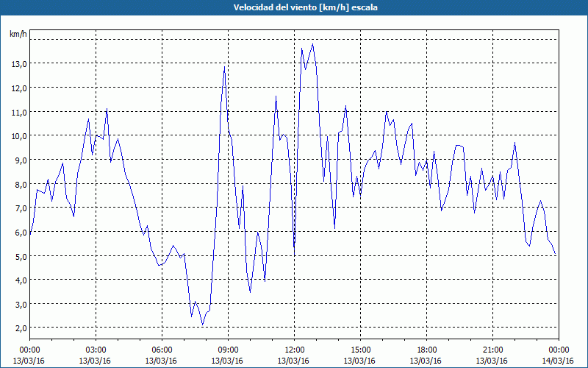
Task: Click the "13/03/16" date under 18:00
Action: tap(426, 361)
